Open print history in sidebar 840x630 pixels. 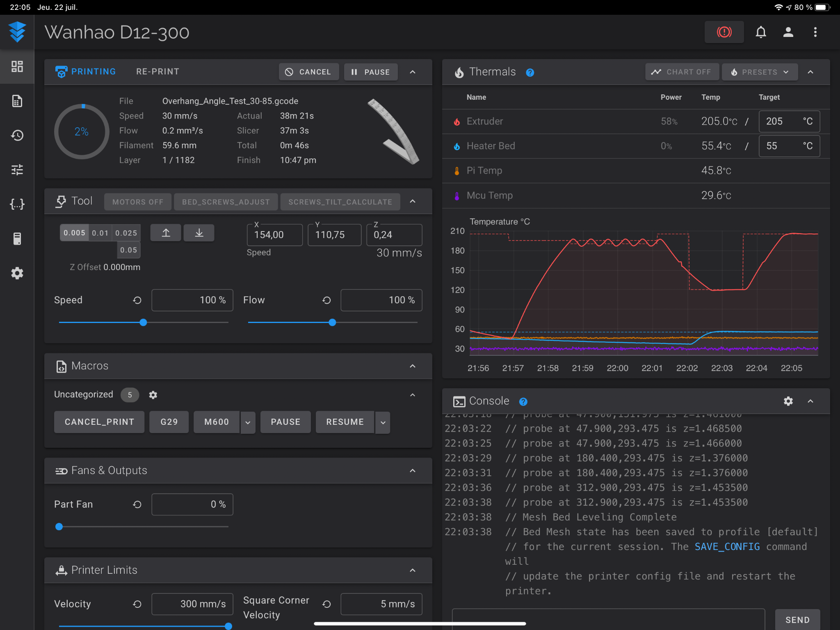click(x=17, y=135)
